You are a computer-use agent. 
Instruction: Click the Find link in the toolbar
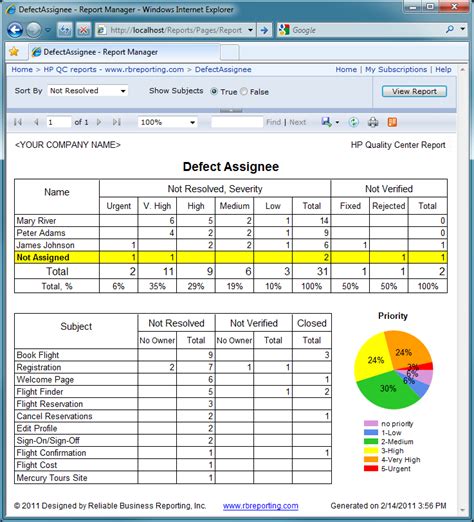point(273,122)
